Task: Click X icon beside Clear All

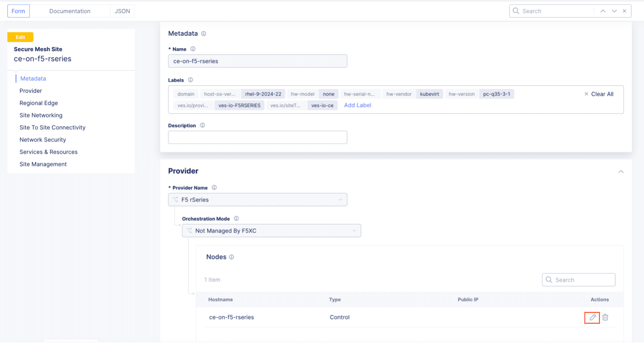Action: pyautogui.click(x=586, y=94)
